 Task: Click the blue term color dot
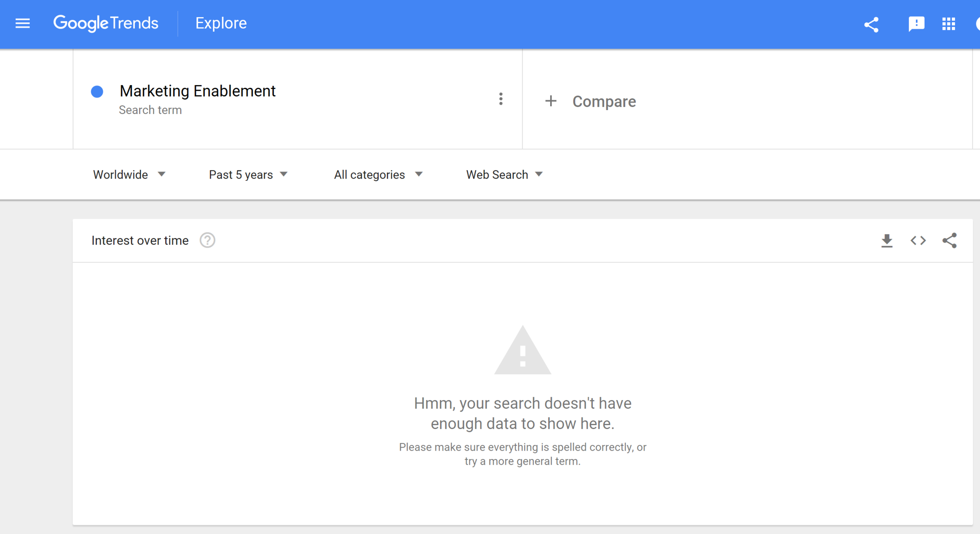click(x=97, y=91)
